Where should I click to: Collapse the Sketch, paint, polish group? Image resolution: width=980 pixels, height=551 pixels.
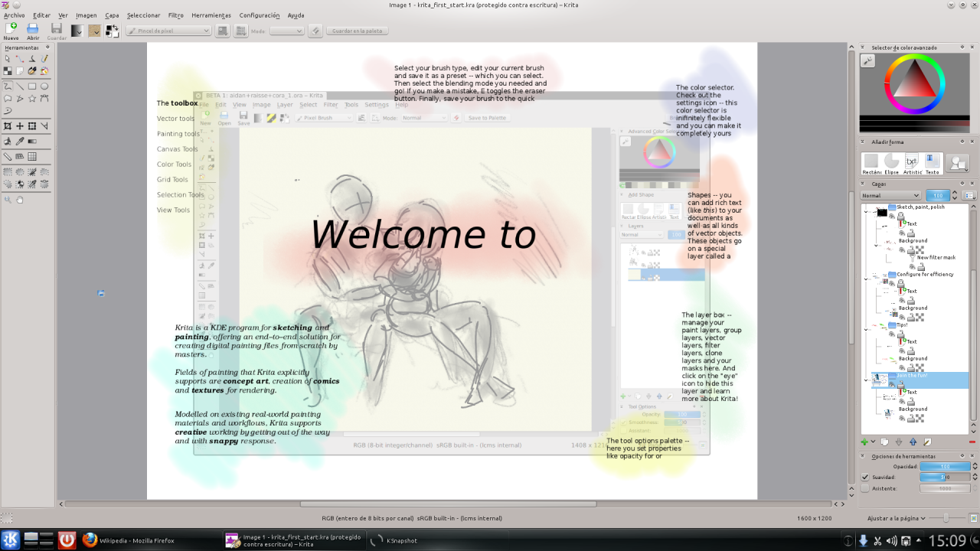click(x=866, y=212)
